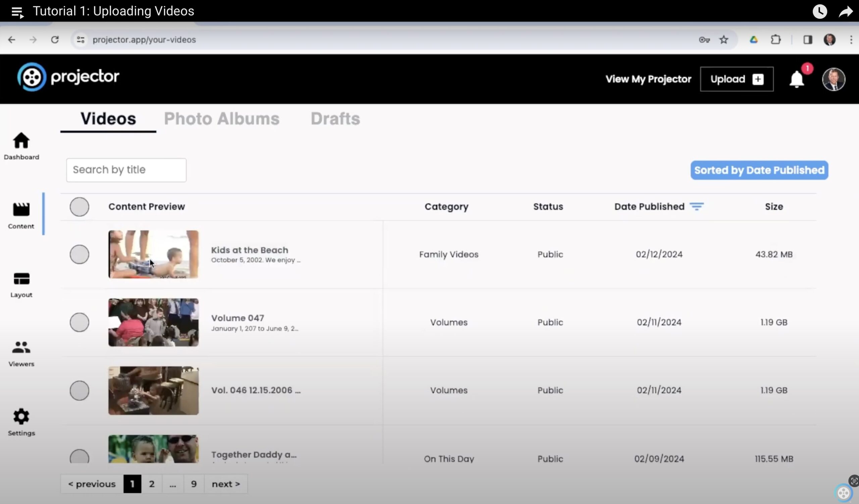The image size is (859, 504).
Task: Click the Upload button
Action: click(737, 79)
